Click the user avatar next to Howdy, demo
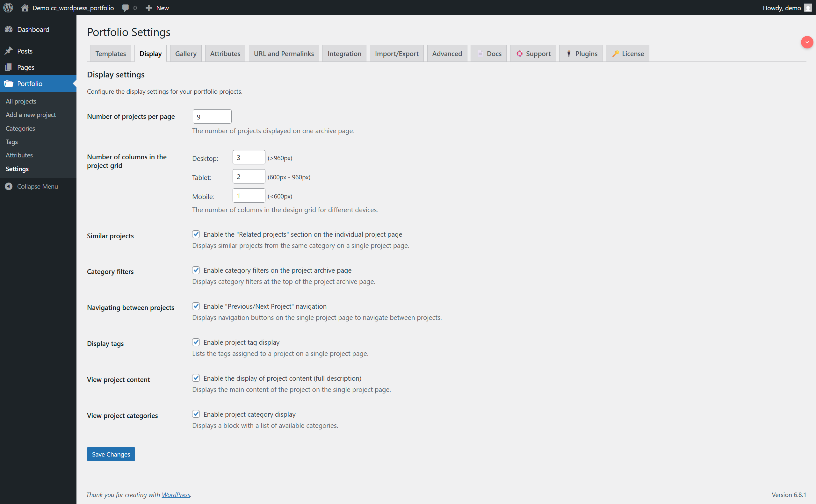Image resolution: width=816 pixels, height=504 pixels. 808,8
